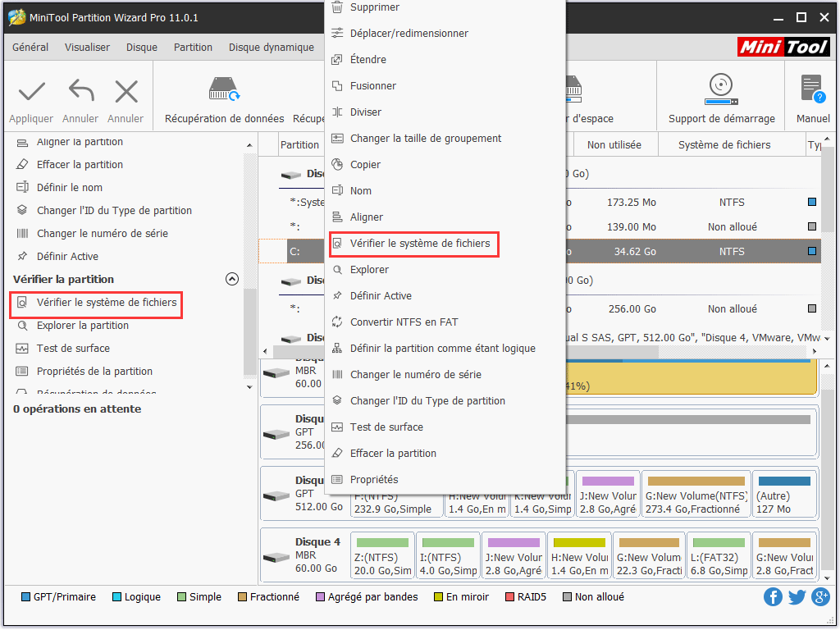840x630 pixels.
Task: Click the Explorer la partition icon in sidebar
Action: (22, 325)
